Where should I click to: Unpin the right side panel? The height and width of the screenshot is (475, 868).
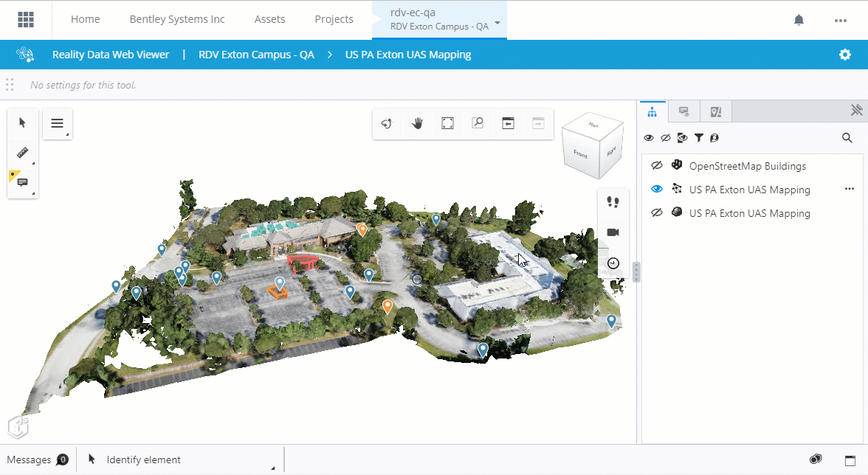point(856,111)
